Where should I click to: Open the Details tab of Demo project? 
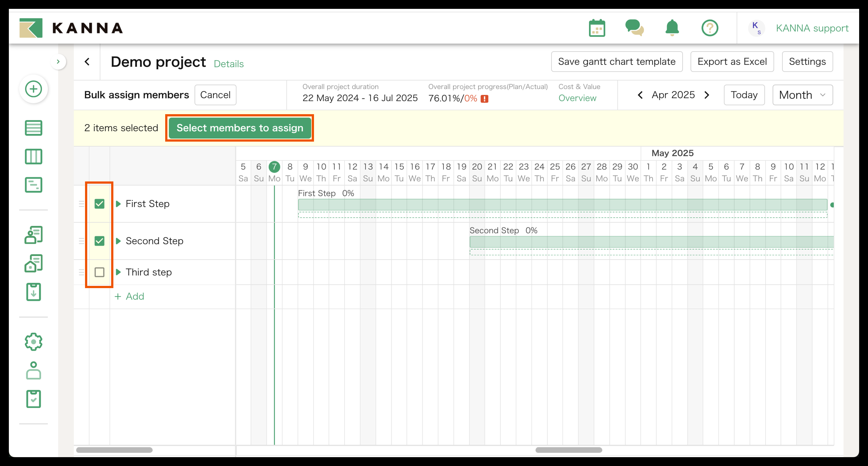[x=229, y=64]
